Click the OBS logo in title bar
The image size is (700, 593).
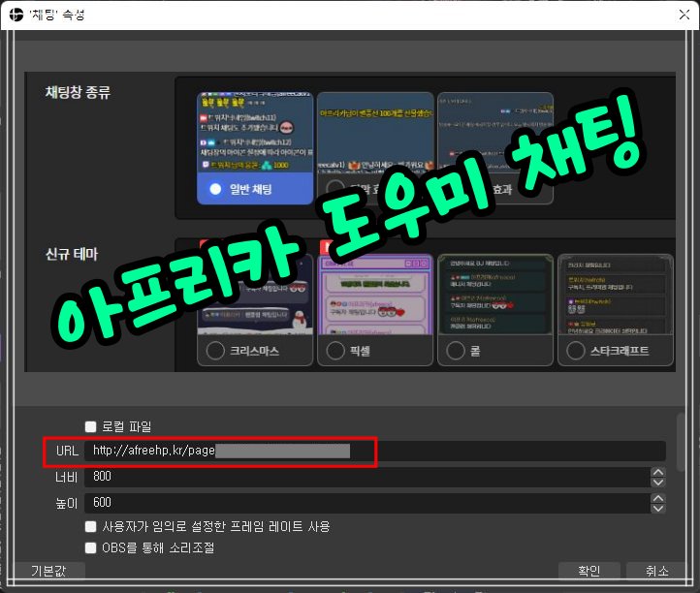(16, 15)
